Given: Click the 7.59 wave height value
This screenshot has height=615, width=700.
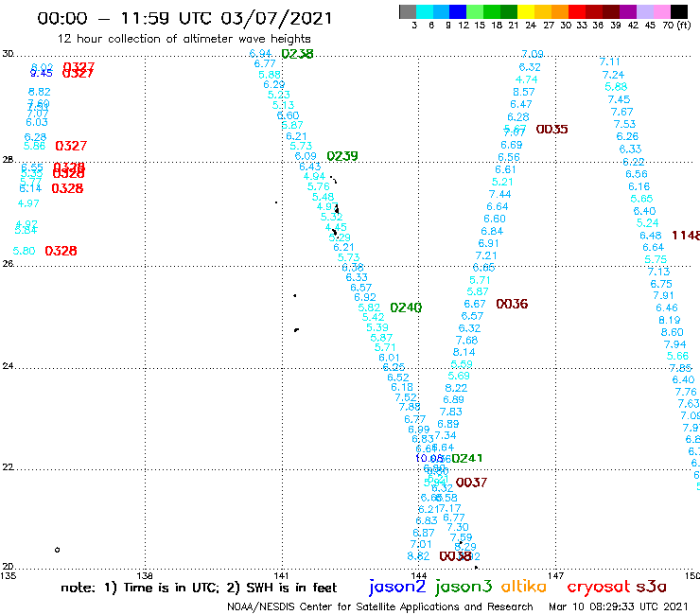Looking at the screenshot, I should coord(462,537).
